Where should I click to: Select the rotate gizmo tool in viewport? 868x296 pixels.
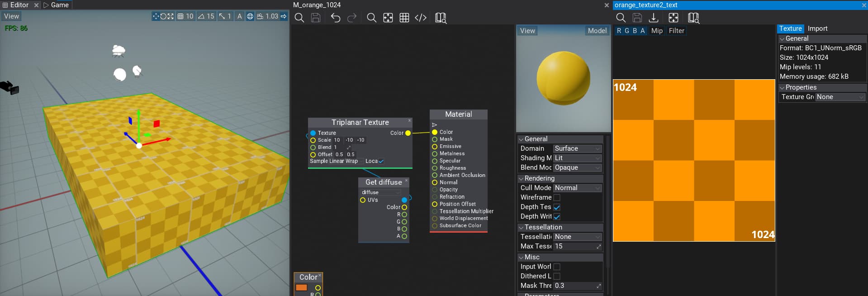click(x=163, y=16)
